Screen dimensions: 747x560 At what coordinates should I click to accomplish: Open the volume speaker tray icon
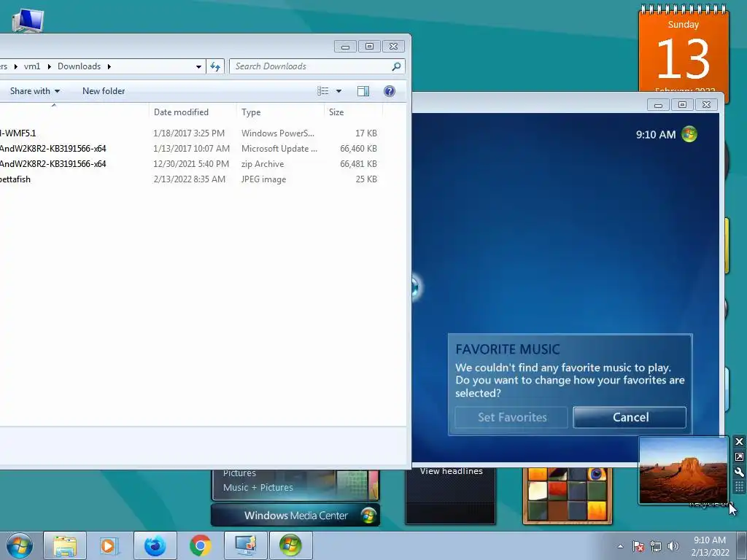tap(673, 546)
